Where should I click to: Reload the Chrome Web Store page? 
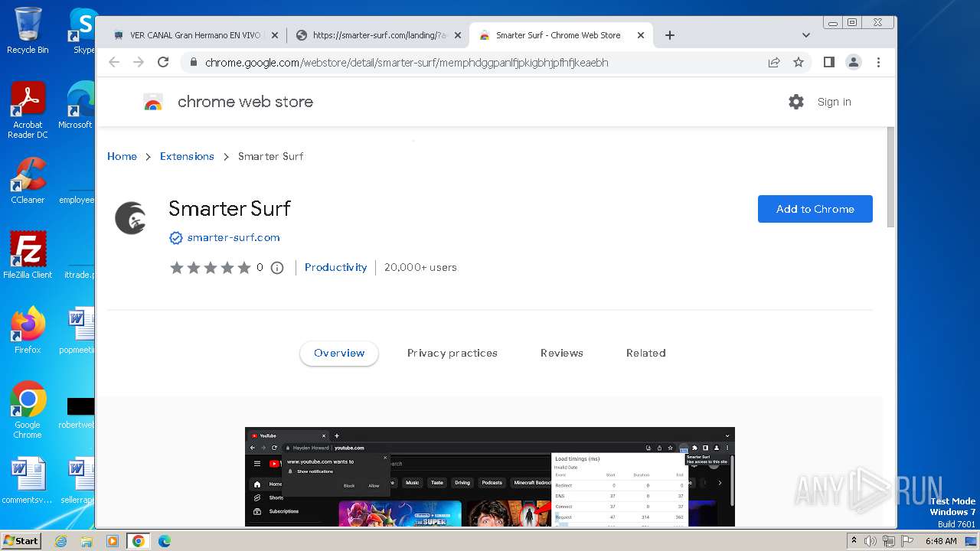pos(163,62)
